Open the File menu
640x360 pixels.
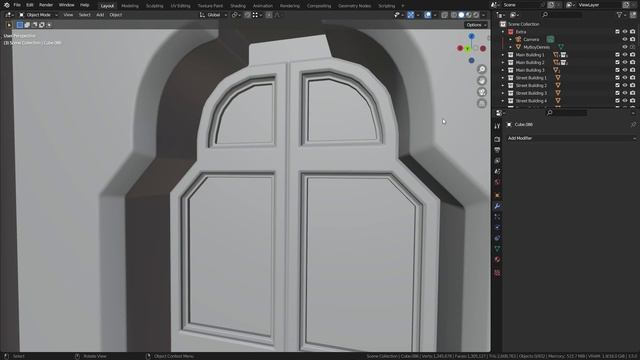click(17, 5)
